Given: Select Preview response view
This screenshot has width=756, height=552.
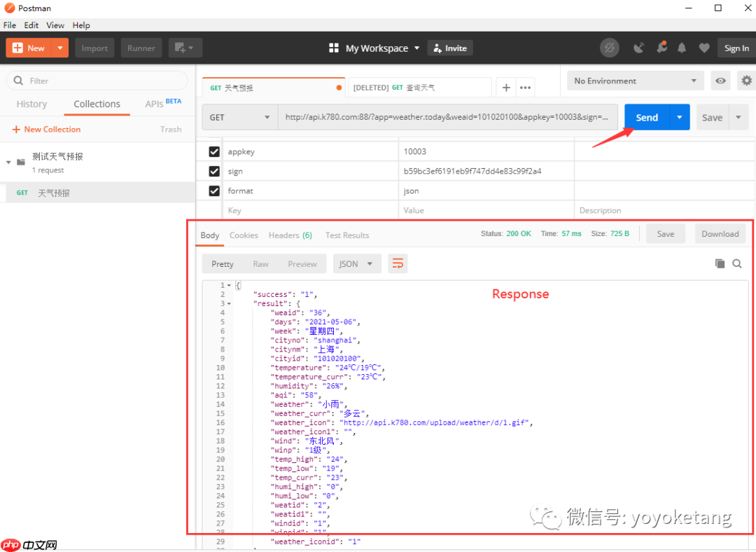Looking at the screenshot, I should [302, 264].
